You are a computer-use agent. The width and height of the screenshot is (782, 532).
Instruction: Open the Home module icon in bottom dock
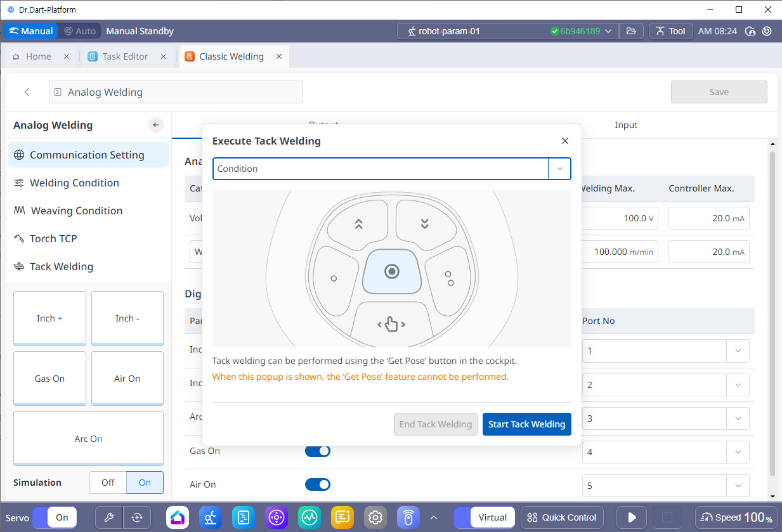pyautogui.click(x=178, y=517)
